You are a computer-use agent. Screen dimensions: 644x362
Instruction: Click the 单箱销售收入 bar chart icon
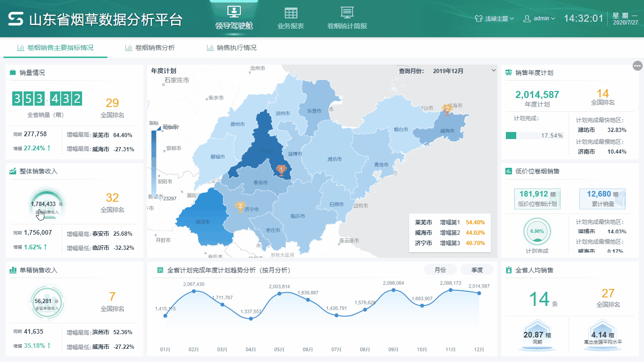click(12, 269)
